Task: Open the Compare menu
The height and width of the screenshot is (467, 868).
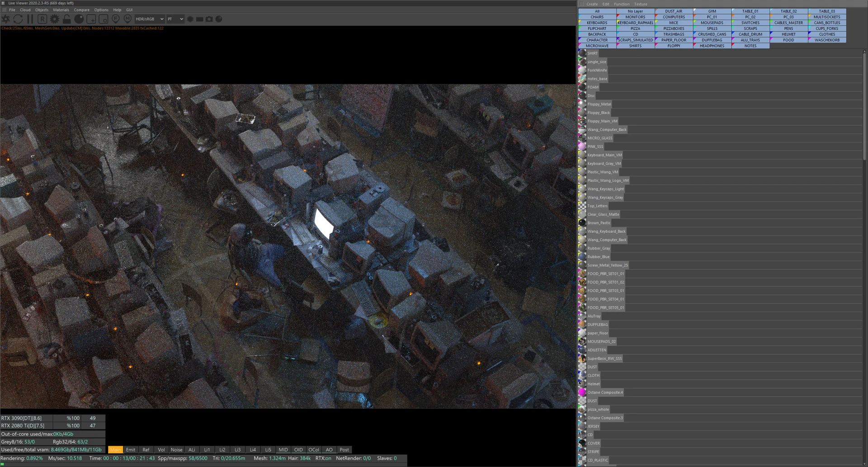Action: click(x=81, y=10)
